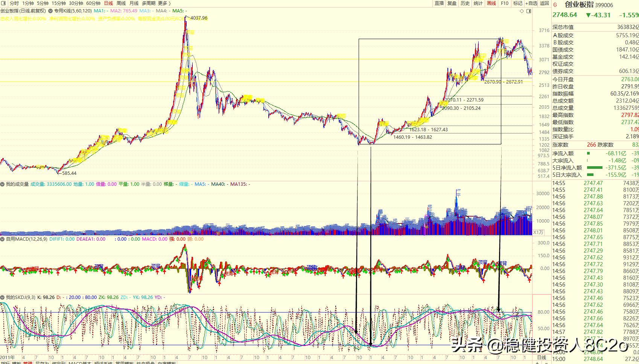Open the 多周期 multi-period view

point(148,3)
